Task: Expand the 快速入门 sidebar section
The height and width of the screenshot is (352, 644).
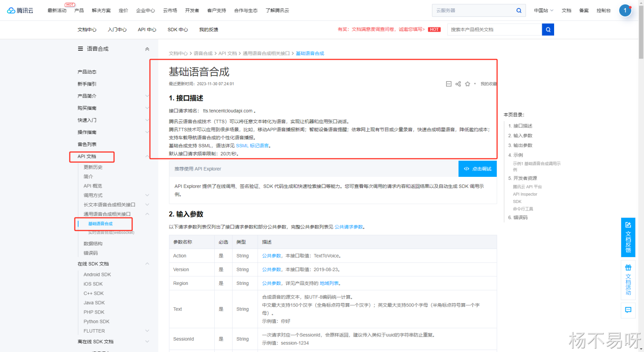Action: point(147,120)
